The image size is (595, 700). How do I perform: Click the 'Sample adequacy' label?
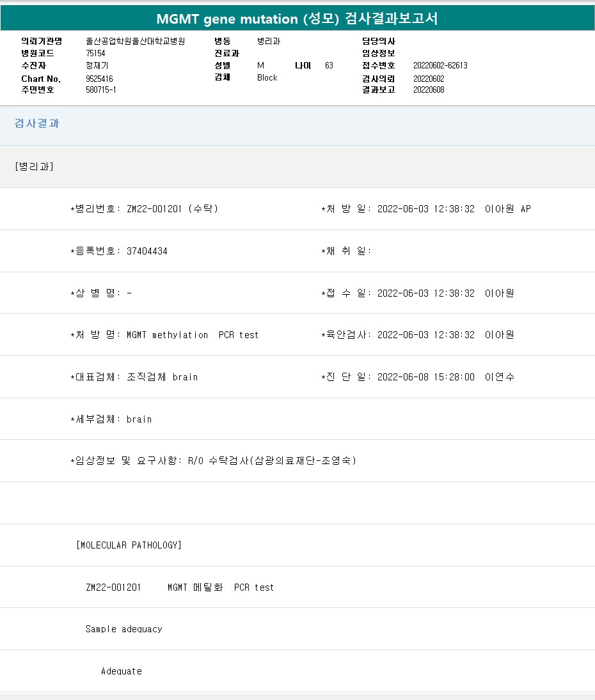[124, 629]
